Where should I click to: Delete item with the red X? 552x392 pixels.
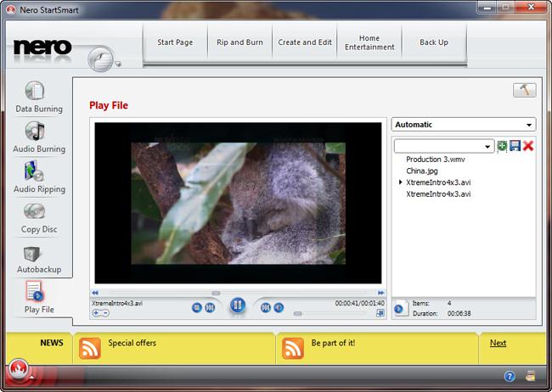tap(528, 147)
